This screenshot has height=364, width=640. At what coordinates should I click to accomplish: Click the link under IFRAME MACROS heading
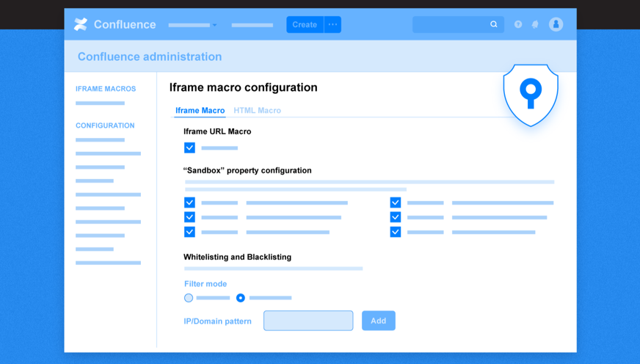pos(100,103)
